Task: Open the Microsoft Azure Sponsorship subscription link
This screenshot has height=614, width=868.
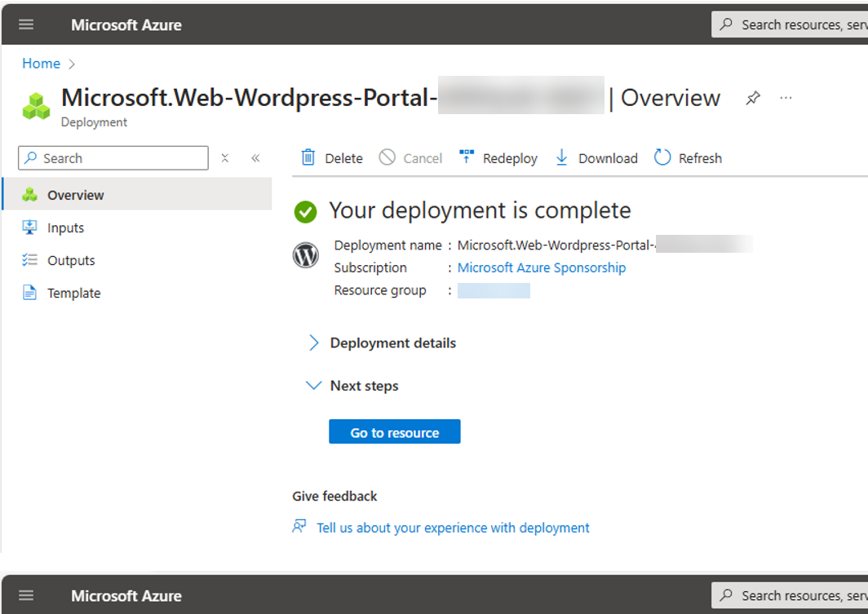Action: pyautogui.click(x=542, y=267)
